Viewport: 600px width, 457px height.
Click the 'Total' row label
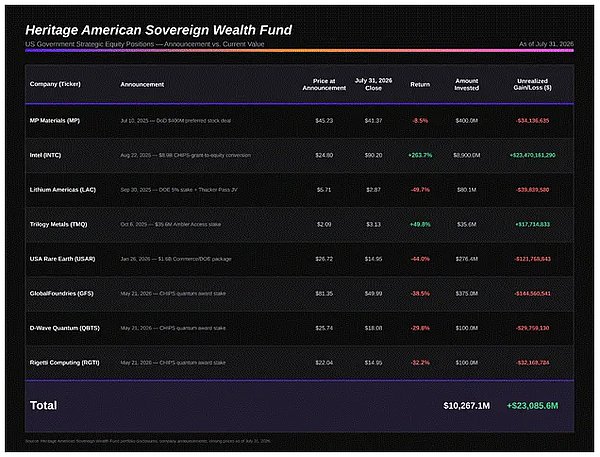(43, 405)
